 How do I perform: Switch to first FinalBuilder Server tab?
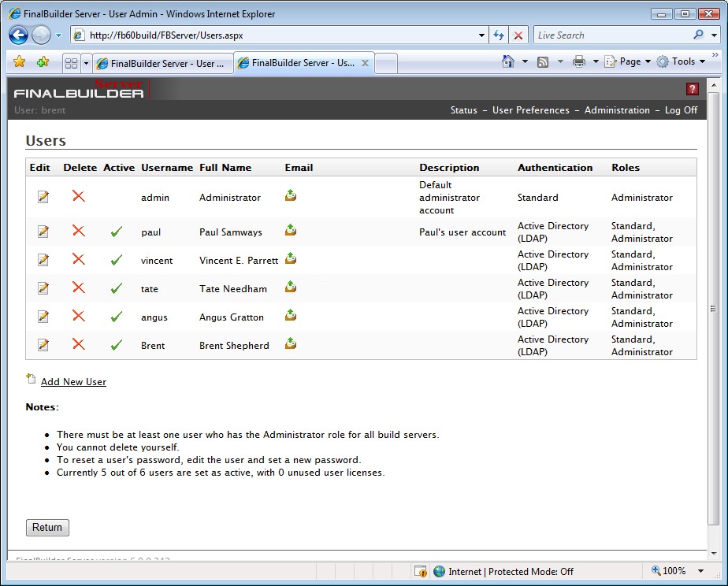[162, 64]
